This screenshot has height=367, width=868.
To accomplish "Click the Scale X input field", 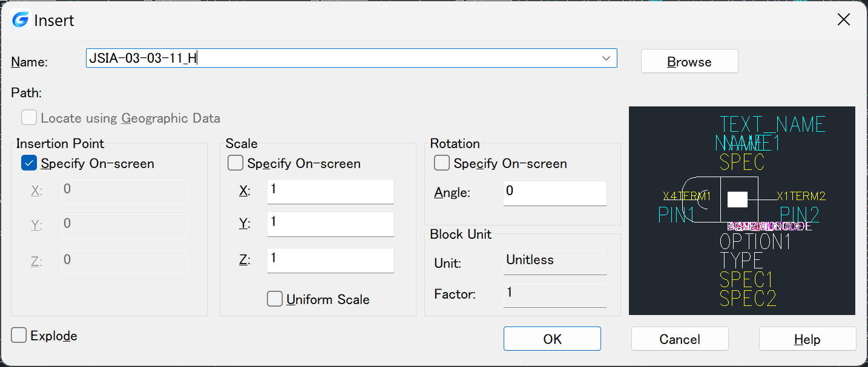I will tap(330, 191).
